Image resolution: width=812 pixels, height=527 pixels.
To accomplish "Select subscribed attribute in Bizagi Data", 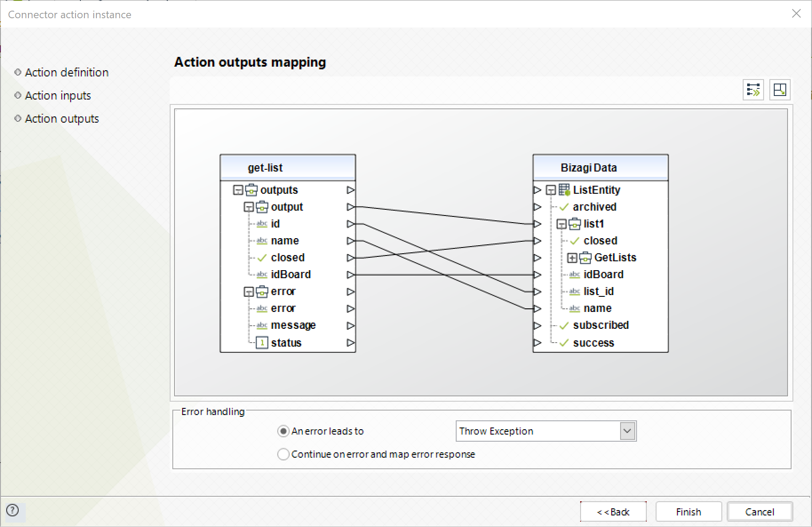I will [x=601, y=325].
